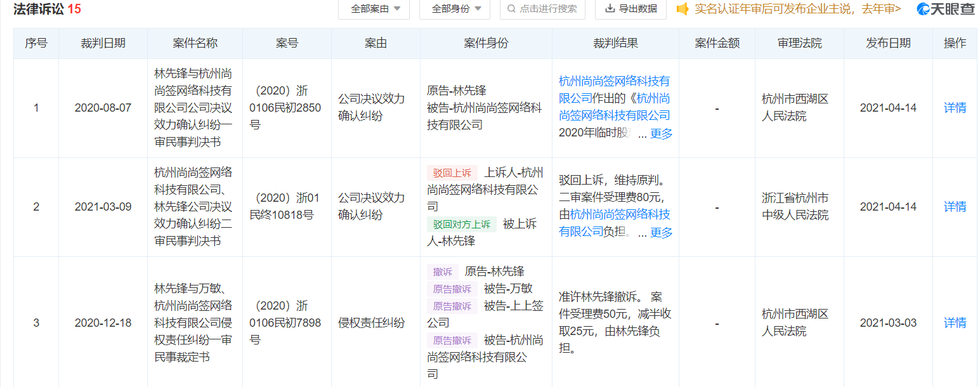Click the orange speaker announcement icon
The width and height of the screenshot is (980, 387).
[683, 9]
